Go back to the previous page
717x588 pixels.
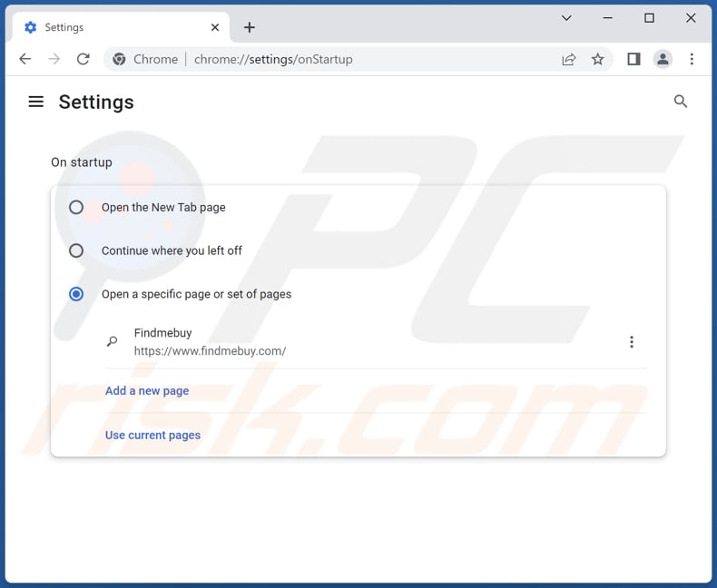(x=25, y=59)
